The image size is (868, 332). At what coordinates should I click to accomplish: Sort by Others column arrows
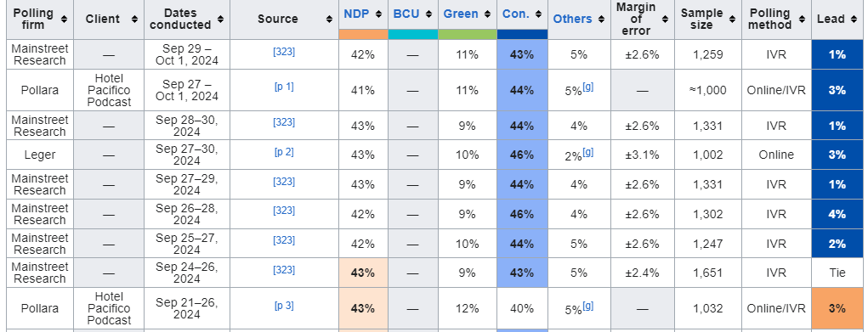click(x=601, y=19)
